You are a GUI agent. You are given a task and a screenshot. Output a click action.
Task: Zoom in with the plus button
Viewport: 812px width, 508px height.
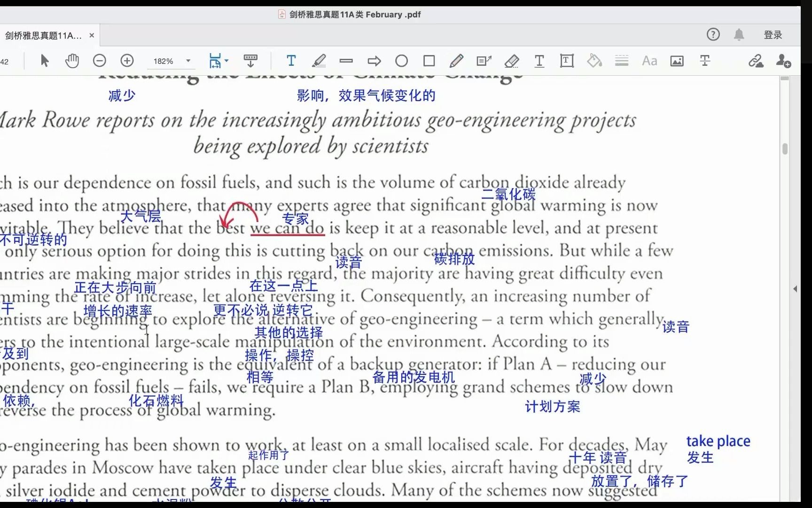click(127, 61)
